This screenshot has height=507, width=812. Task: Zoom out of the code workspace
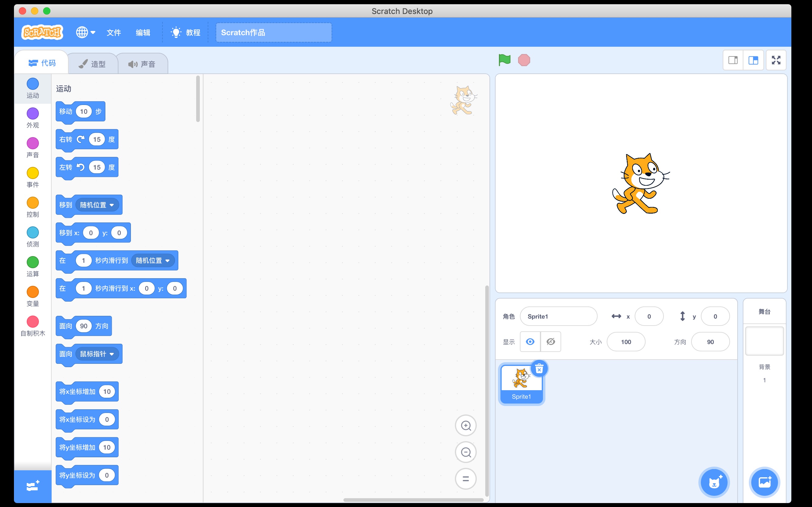466,452
